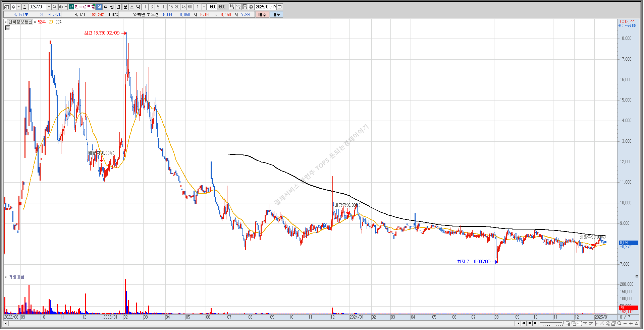
Task: Click the rewind button in bottom controls
Action: pos(524,323)
